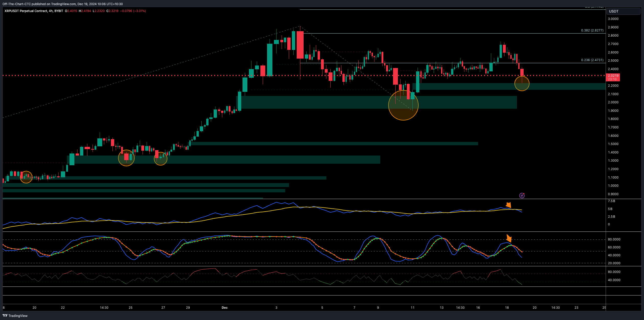Click the 11 date label on time axis
Image resolution: width=644 pixels, height=320 pixels.
pyautogui.click(x=413, y=308)
